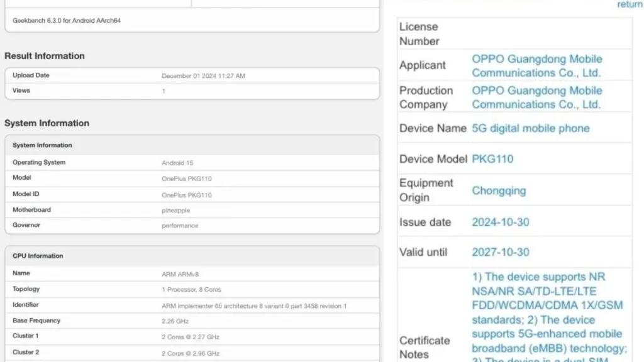Click the System Information table header row

[192, 145]
